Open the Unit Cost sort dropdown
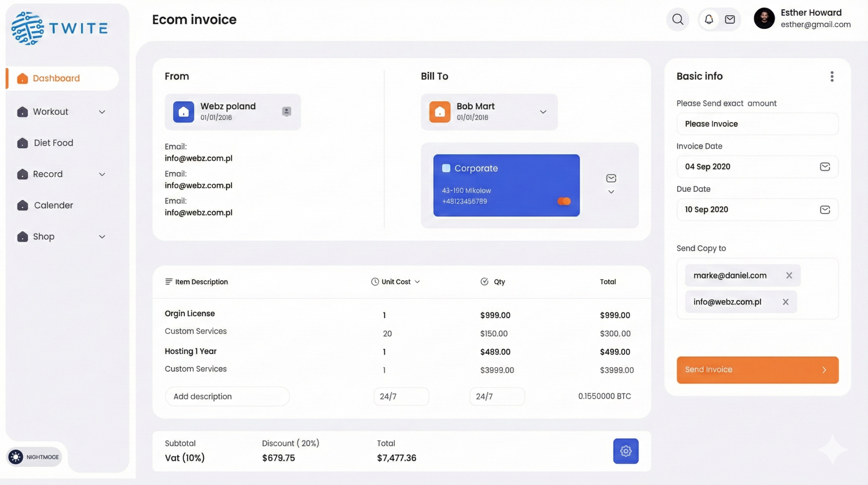868x485 pixels. tap(417, 282)
